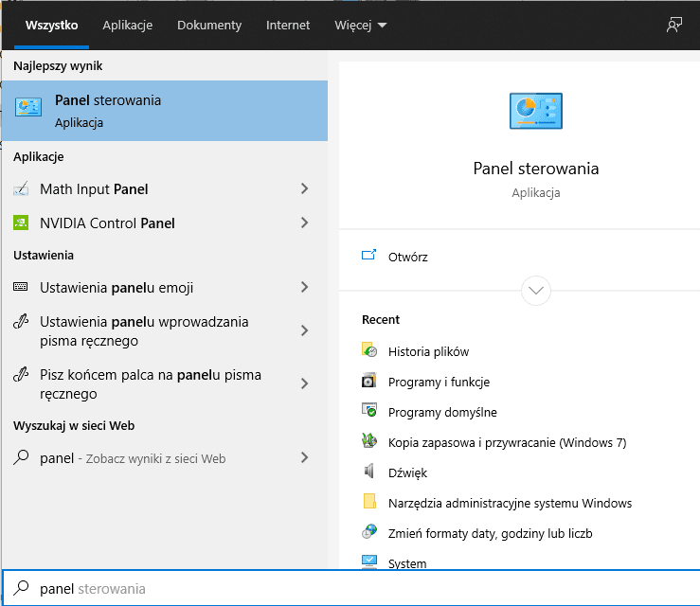Click the search input field containing panel
The image size is (700, 606).
[350, 588]
